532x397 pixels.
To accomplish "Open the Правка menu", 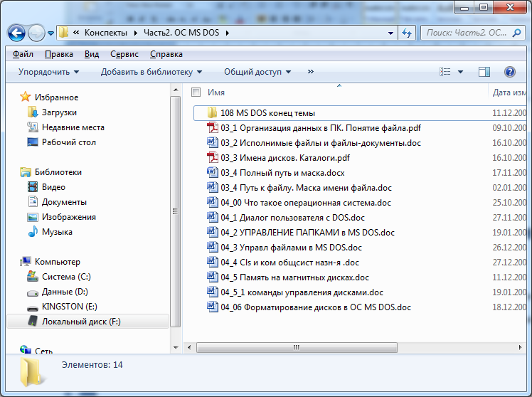I will pyautogui.click(x=59, y=54).
